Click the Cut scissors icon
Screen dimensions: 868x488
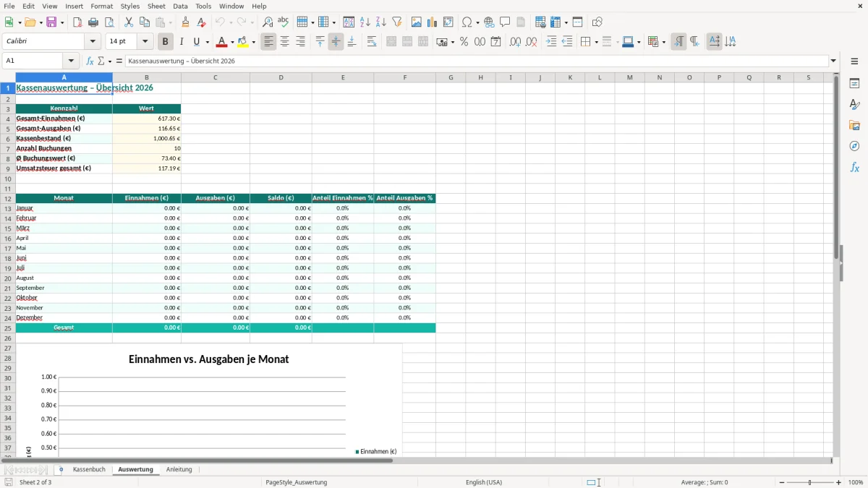pyautogui.click(x=129, y=22)
